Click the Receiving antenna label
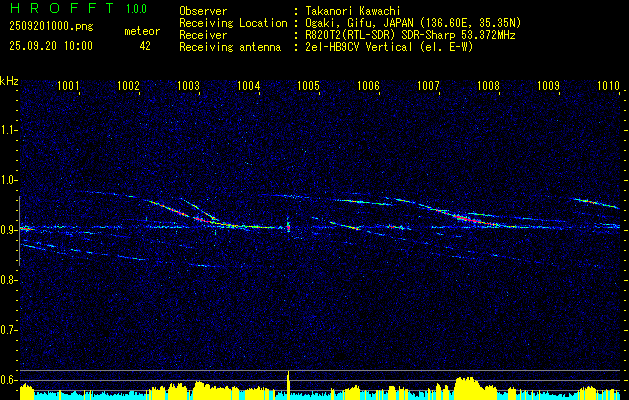 [230, 47]
